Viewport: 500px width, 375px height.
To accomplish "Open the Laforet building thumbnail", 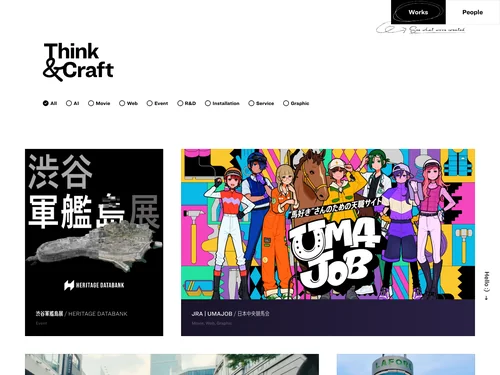I will [406, 364].
